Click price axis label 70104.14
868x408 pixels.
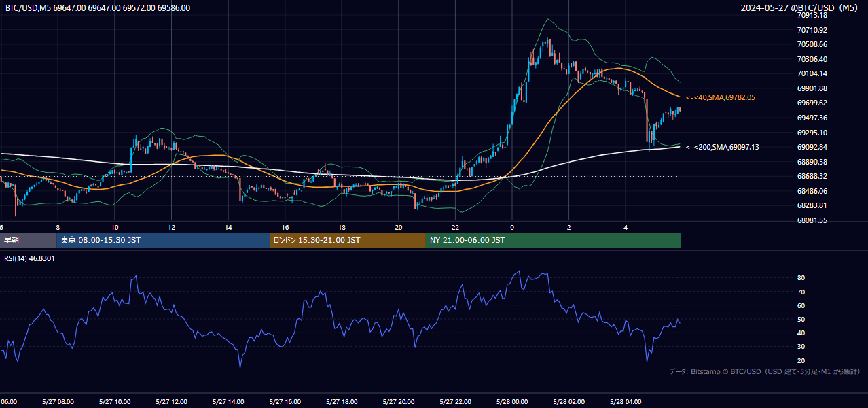(x=812, y=73)
